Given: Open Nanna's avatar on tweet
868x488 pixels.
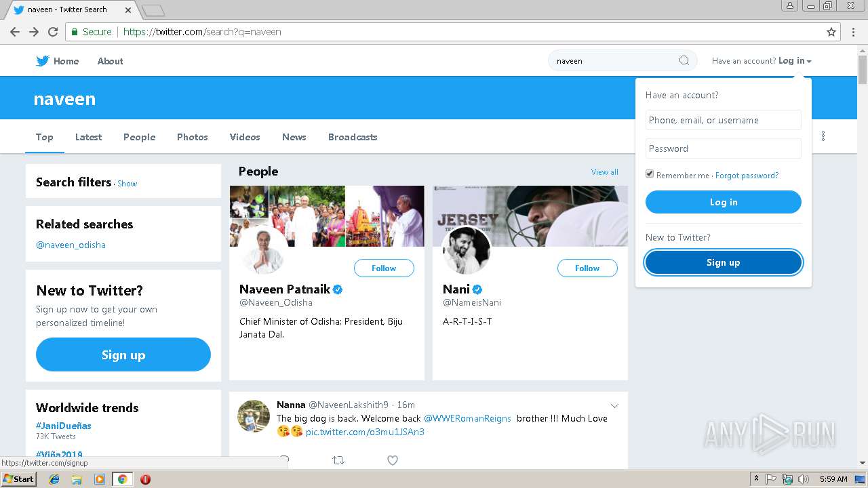Looking at the screenshot, I should point(253,415).
